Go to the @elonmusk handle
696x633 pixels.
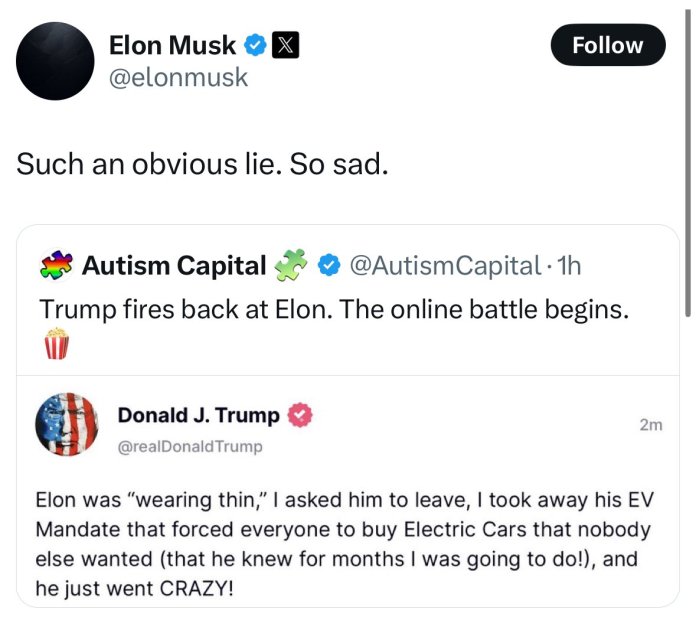(178, 77)
